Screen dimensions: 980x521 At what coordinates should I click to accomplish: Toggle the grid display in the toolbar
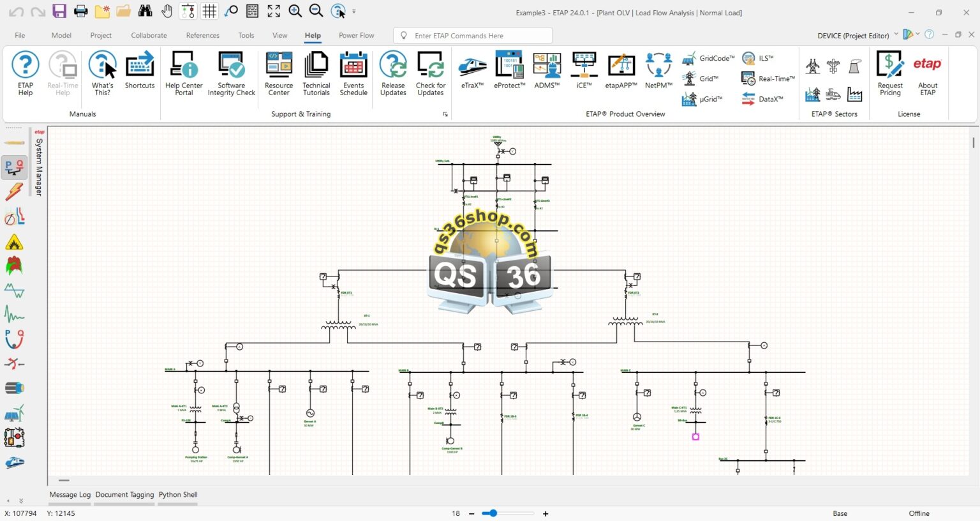(209, 11)
